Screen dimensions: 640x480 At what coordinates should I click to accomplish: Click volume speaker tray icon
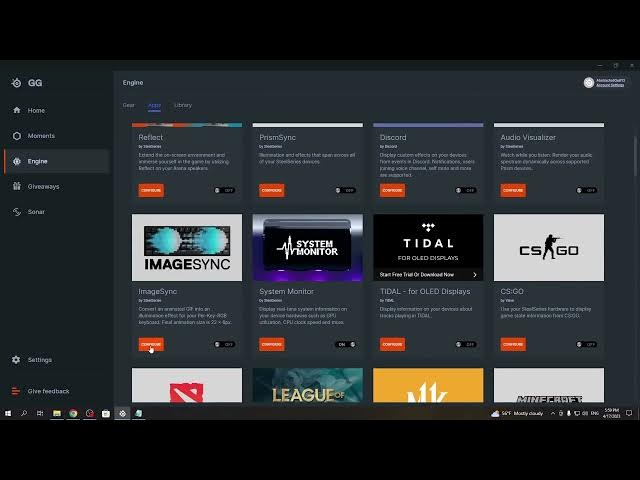click(x=585, y=413)
